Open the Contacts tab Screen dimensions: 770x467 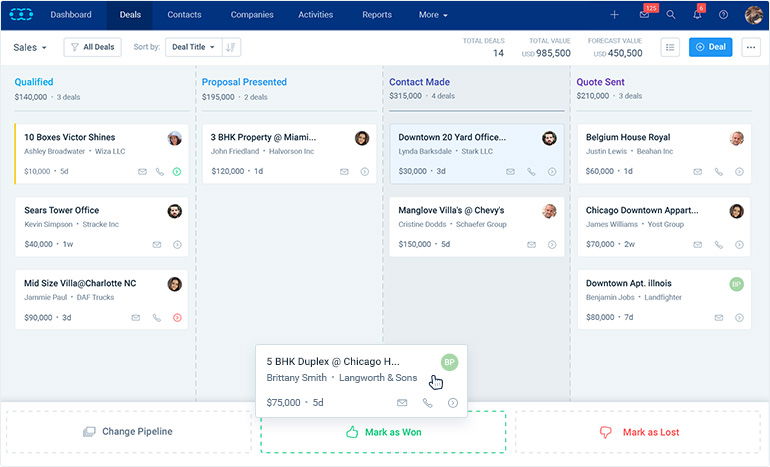coord(184,15)
